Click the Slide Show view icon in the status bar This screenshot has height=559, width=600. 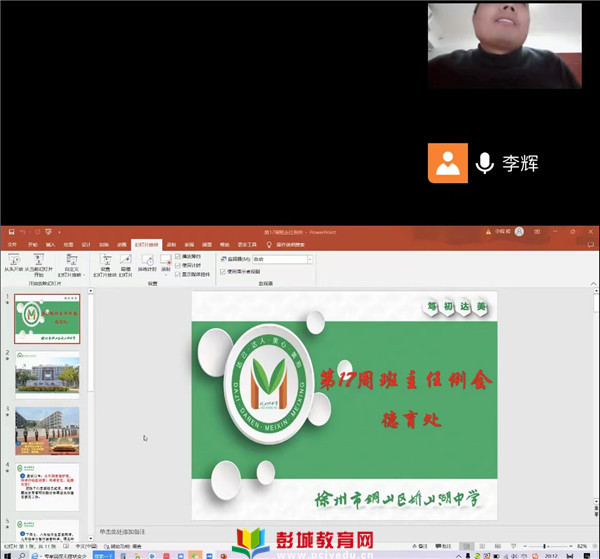click(514, 546)
